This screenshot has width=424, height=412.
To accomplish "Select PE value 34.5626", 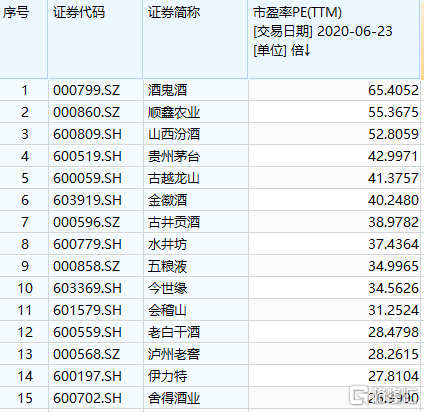I will [393, 288].
